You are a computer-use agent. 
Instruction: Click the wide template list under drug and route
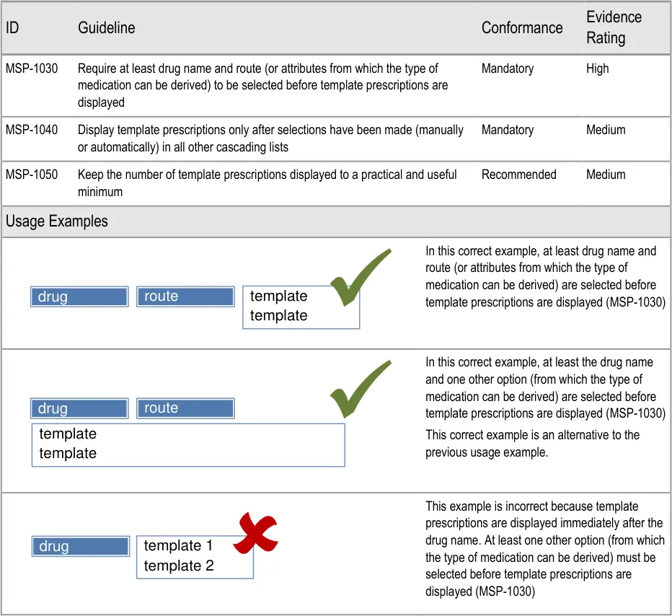[x=187, y=444]
